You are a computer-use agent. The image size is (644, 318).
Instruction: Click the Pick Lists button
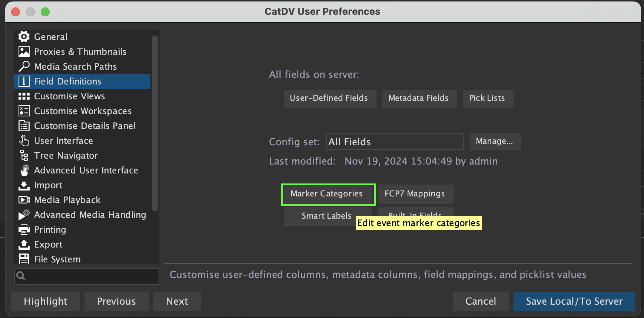click(488, 98)
